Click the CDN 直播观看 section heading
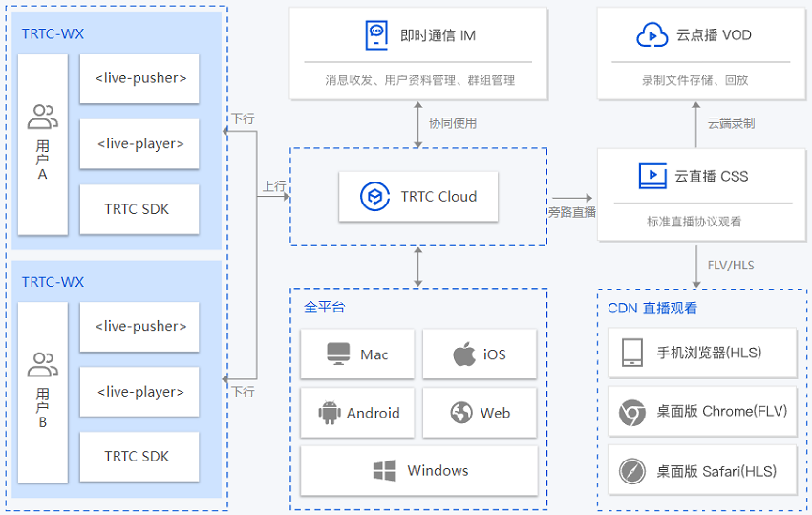Viewport: 812px width, 515px height. (652, 309)
